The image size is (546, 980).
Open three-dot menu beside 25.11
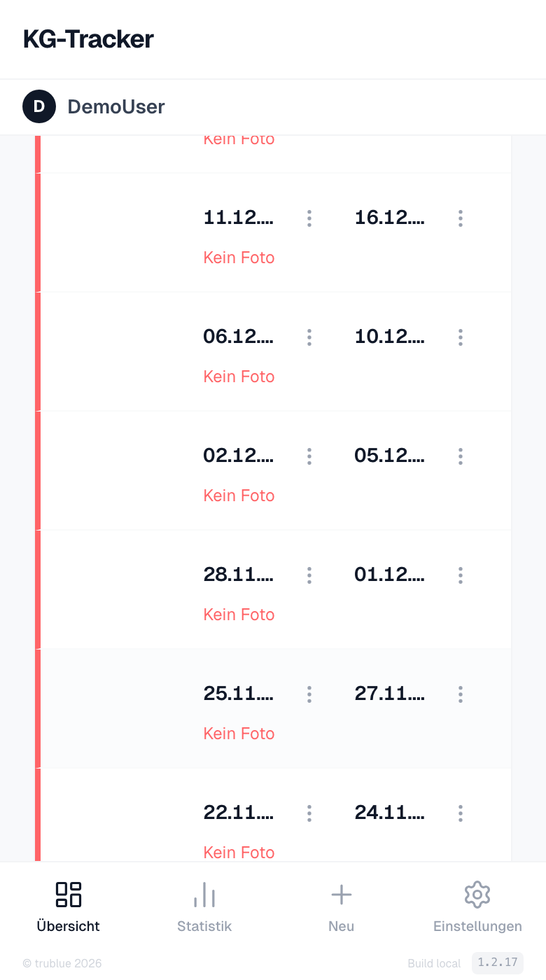[x=309, y=694]
